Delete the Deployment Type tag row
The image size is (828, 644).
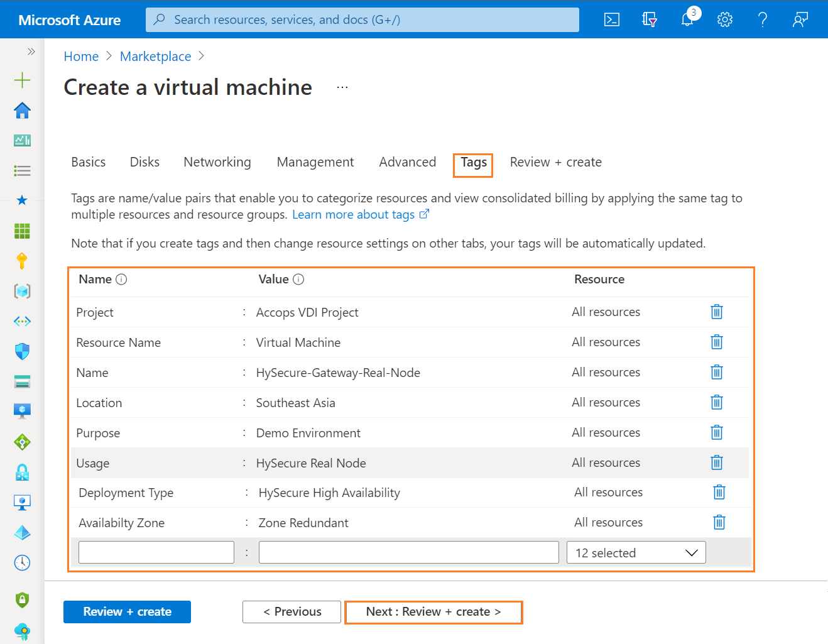(x=719, y=492)
